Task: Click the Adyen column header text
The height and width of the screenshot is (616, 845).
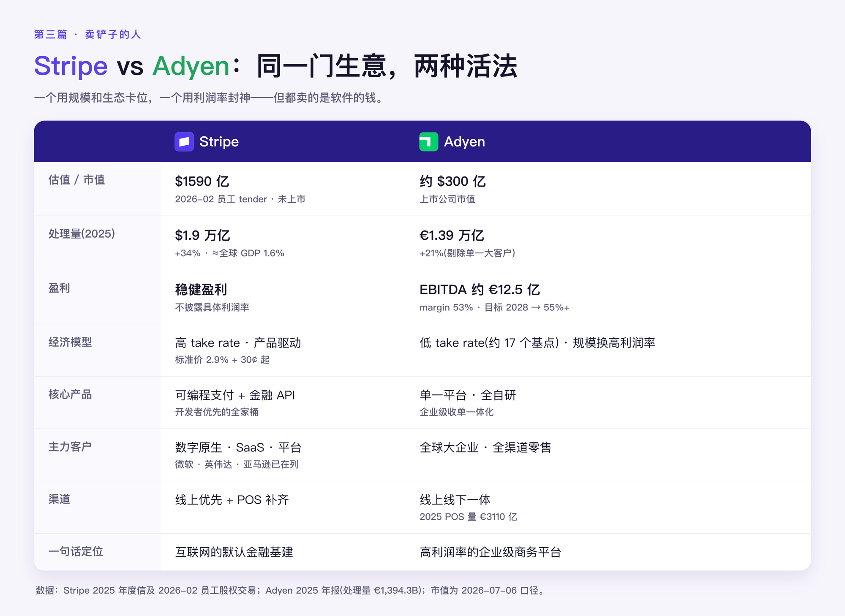Action: (464, 141)
